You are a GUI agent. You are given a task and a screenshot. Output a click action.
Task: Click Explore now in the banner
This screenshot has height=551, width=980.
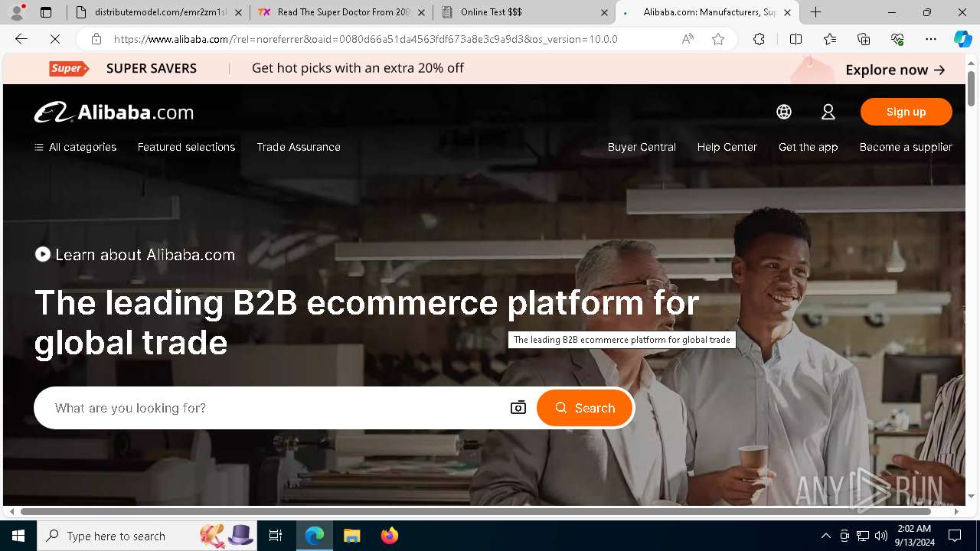coord(895,70)
